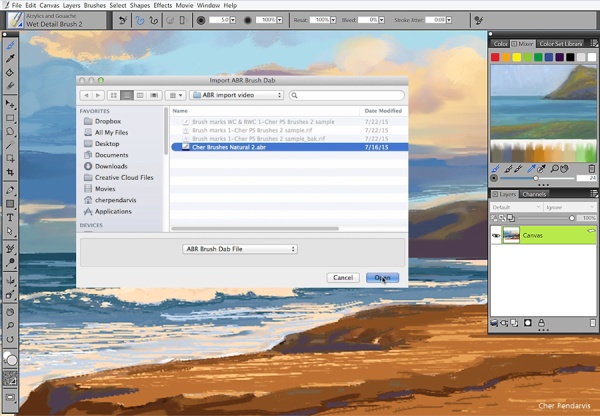Select the Magnifier tool
Viewport: 600px width, 416px height.
coord(10,326)
